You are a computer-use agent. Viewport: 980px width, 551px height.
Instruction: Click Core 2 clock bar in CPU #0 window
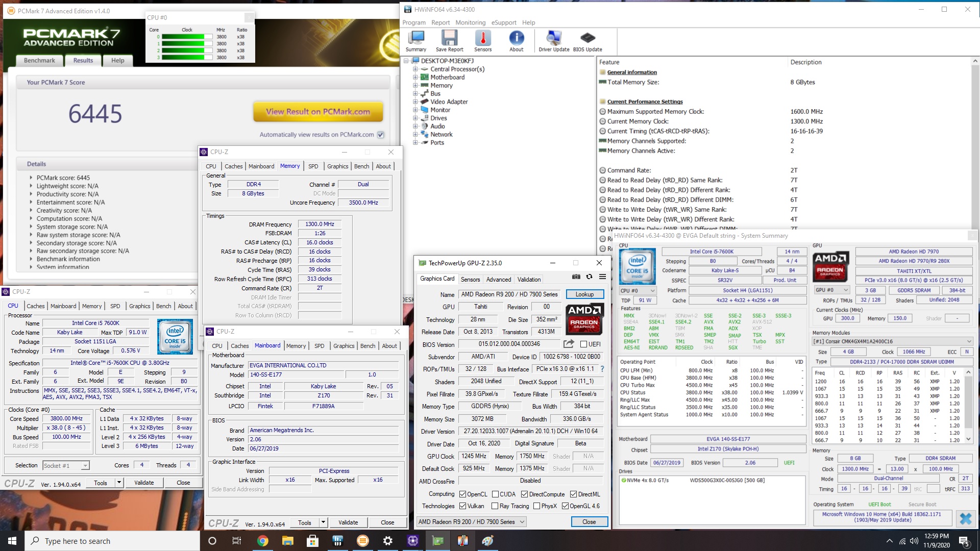[x=187, y=51]
